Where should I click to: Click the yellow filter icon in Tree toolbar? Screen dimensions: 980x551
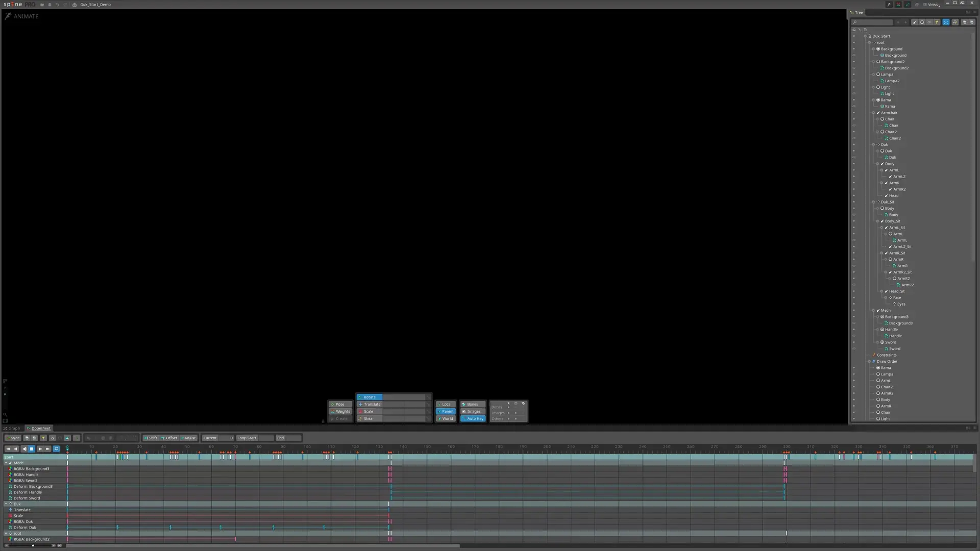coord(937,22)
